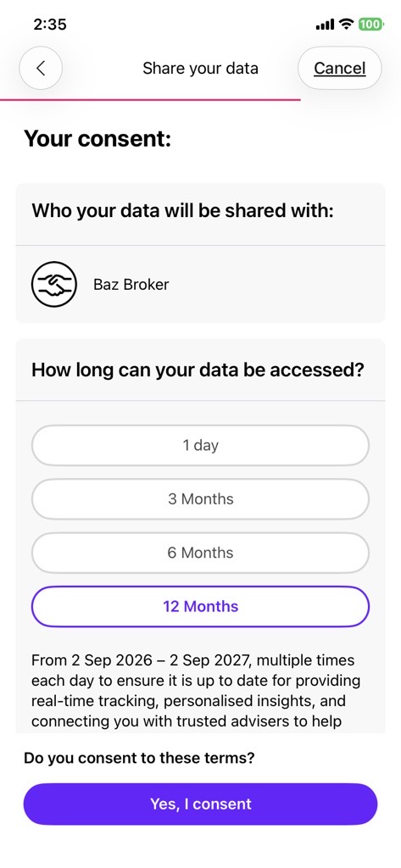Tap the Share your data title
The image size is (401, 868).
pyautogui.click(x=200, y=68)
